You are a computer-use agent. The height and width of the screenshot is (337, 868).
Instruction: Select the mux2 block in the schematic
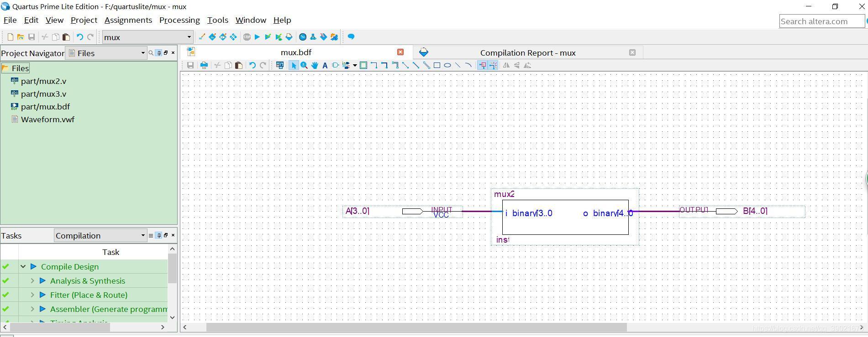pyautogui.click(x=565, y=217)
